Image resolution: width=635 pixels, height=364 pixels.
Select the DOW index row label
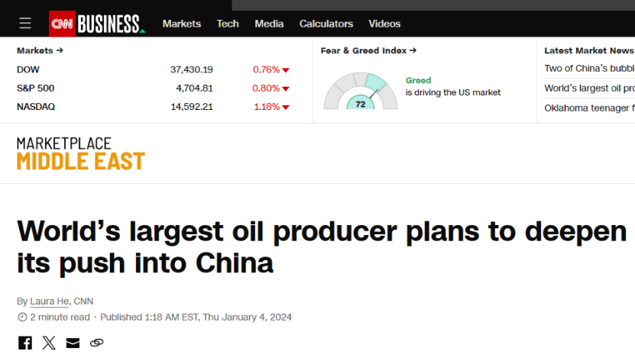28,69
